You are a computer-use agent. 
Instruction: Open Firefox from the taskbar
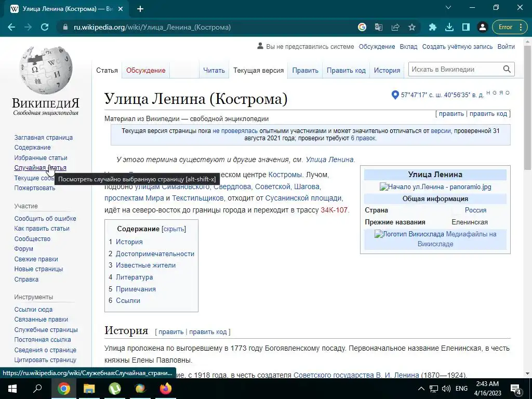(x=166, y=389)
